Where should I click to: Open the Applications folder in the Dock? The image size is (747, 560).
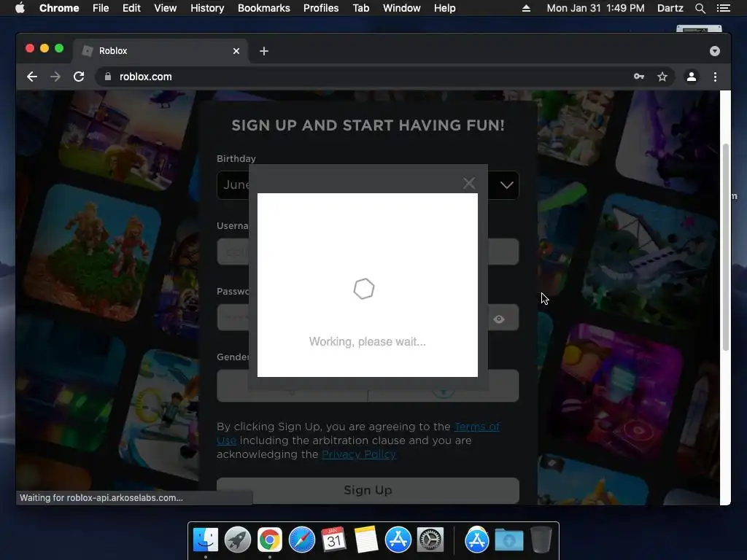(x=477, y=540)
